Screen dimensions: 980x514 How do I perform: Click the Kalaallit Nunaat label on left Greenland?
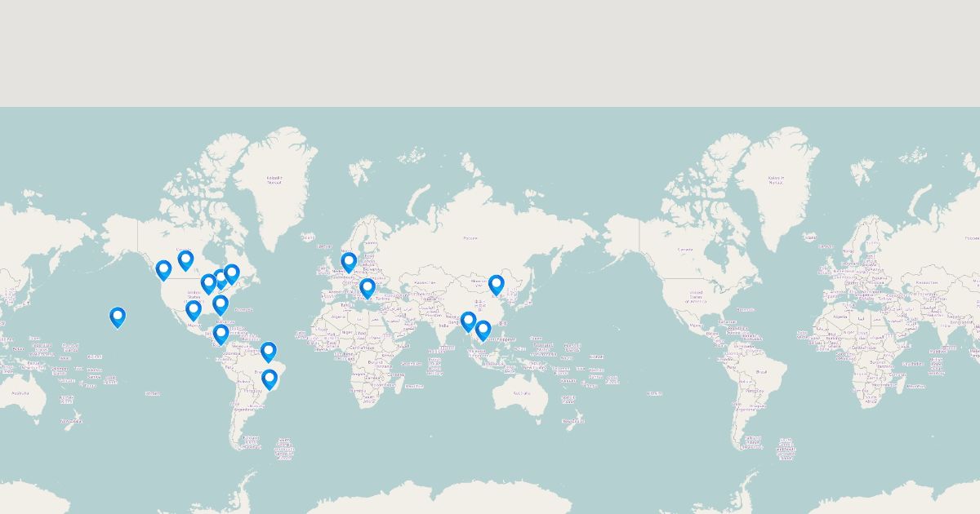click(x=274, y=179)
